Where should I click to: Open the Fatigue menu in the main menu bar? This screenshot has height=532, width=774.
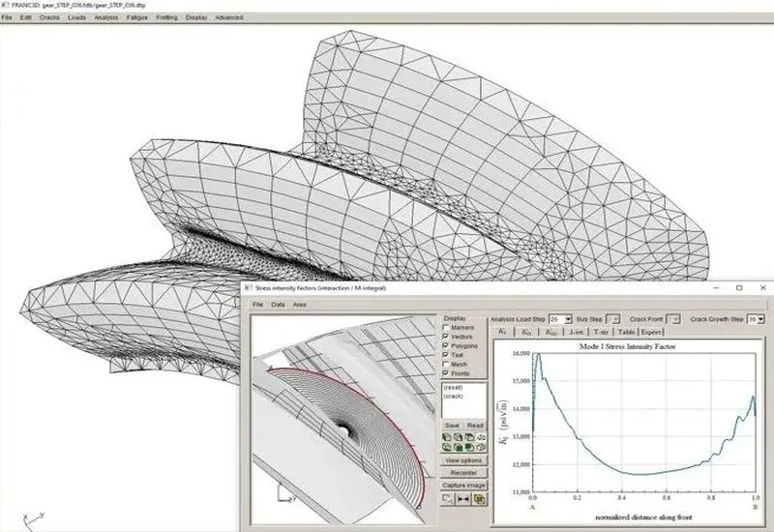[x=136, y=17]
